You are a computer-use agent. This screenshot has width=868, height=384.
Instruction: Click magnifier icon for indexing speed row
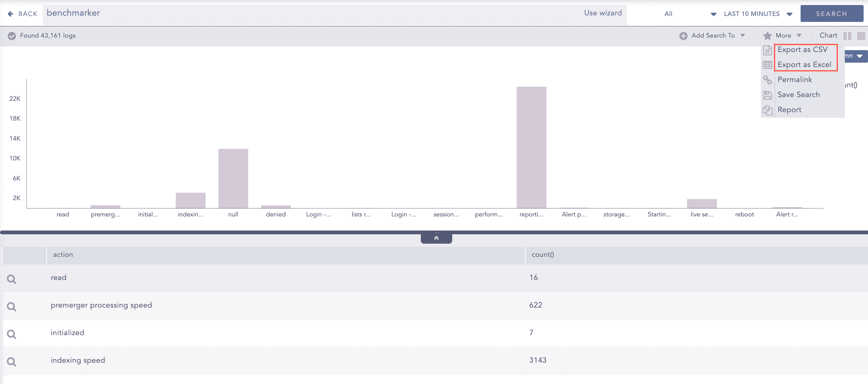tap(12, 361)
